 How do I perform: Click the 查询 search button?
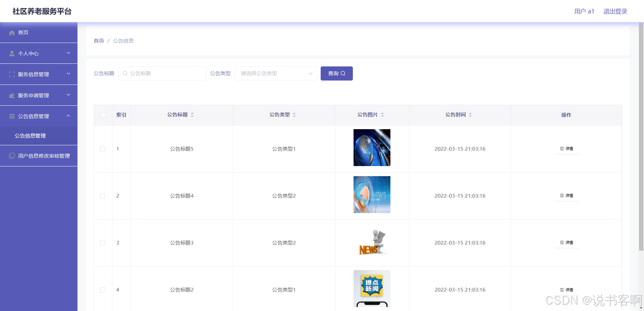[x=336, y=73]
